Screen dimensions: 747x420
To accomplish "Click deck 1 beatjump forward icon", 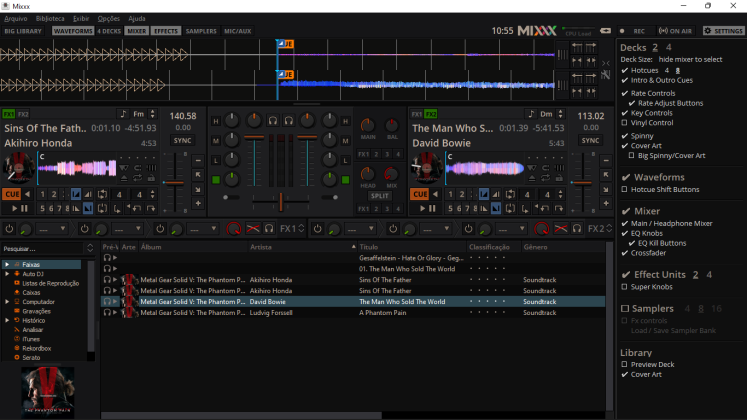I will click(151, 208).
